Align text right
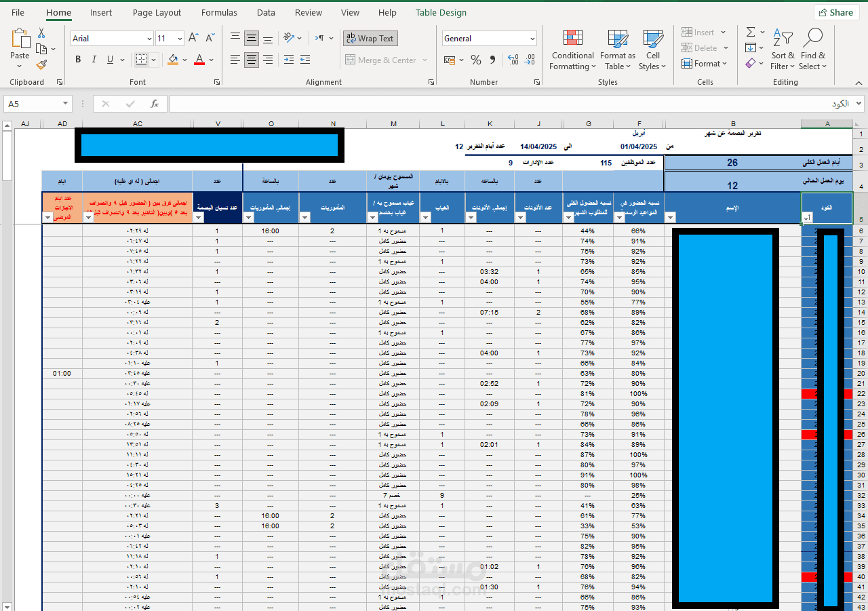Image resolution: width=868 pixels, height=611 pixels. point(268,60)
